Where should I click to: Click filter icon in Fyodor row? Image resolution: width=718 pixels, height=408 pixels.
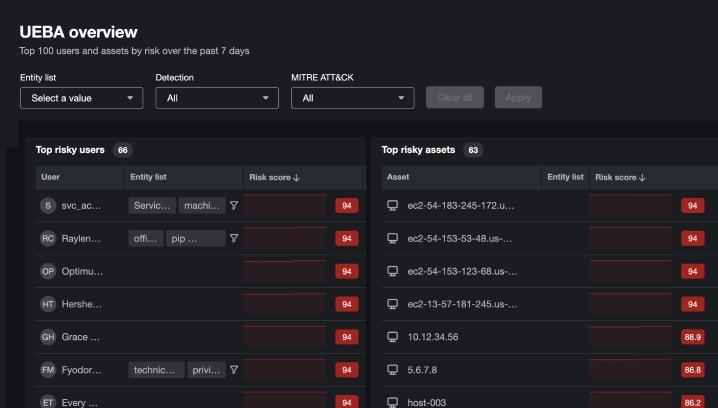click(233, 370)
